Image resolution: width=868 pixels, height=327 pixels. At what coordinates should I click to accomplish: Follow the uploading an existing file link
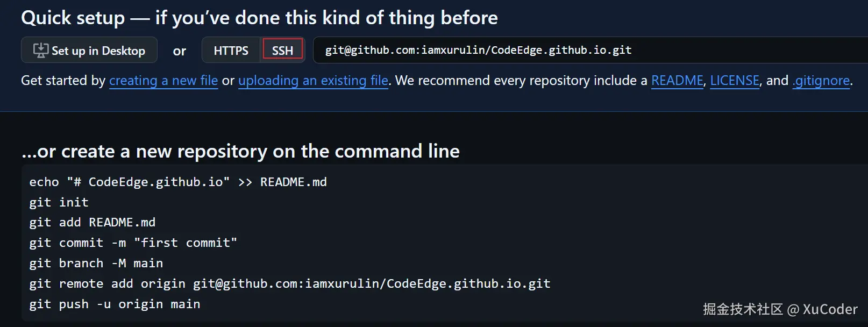pyautogui.click(x=313, y=81)
